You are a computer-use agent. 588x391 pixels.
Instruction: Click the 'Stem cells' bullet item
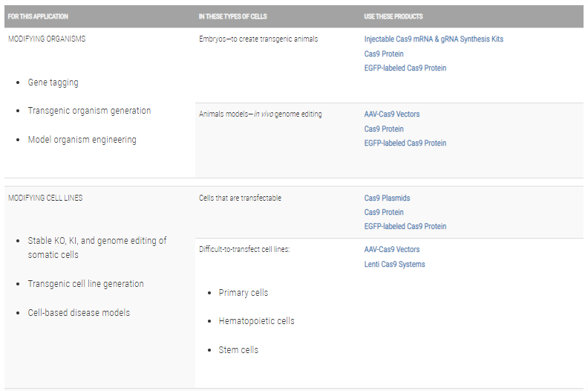click(x=238, y=350)
